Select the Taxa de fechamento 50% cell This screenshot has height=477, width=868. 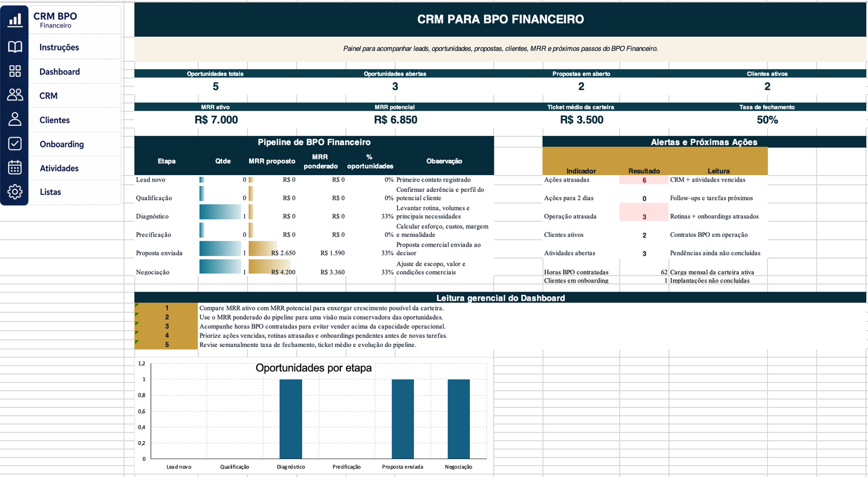pos(767,120)
